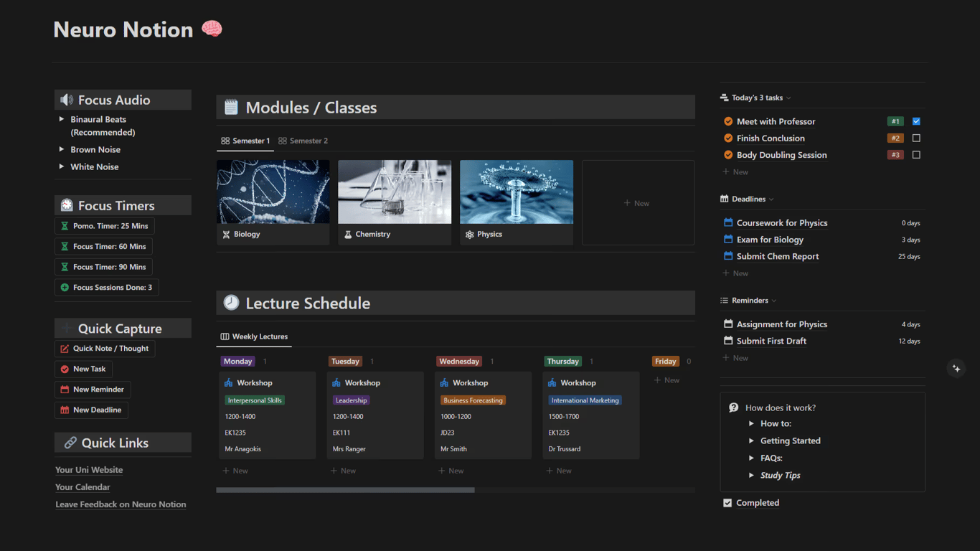The width and height of the screenshot is (980, 551).
Task: Uncheck the Meet with Professor task
Action: pos(915,121)
